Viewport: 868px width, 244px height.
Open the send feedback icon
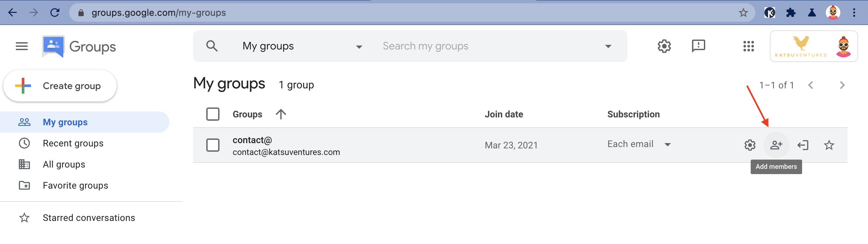(698, 46)
